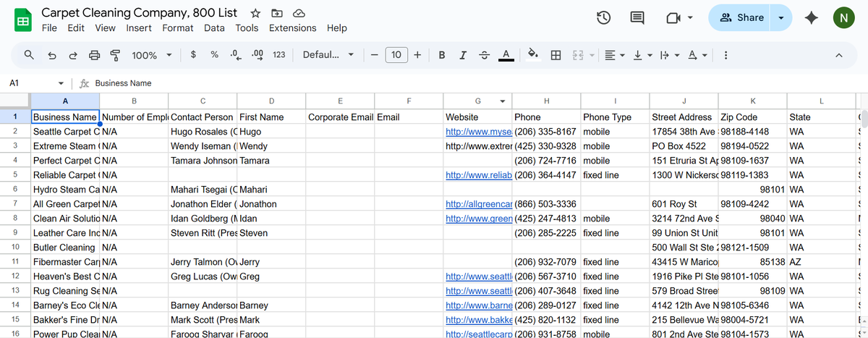Start a Meet video call
This screenshot has height=338, width=868.
pyautogui.click(x=673, y=18)
